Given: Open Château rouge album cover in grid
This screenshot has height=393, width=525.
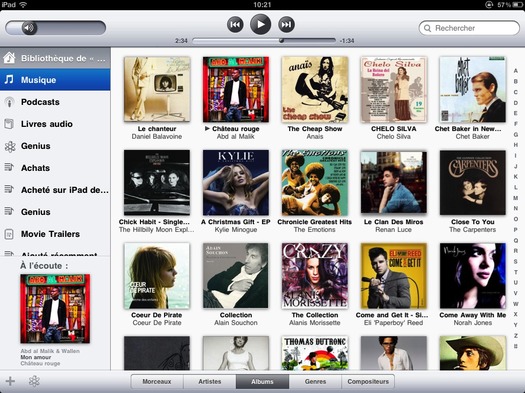Looking at the screenshot, I should [236, 89].
